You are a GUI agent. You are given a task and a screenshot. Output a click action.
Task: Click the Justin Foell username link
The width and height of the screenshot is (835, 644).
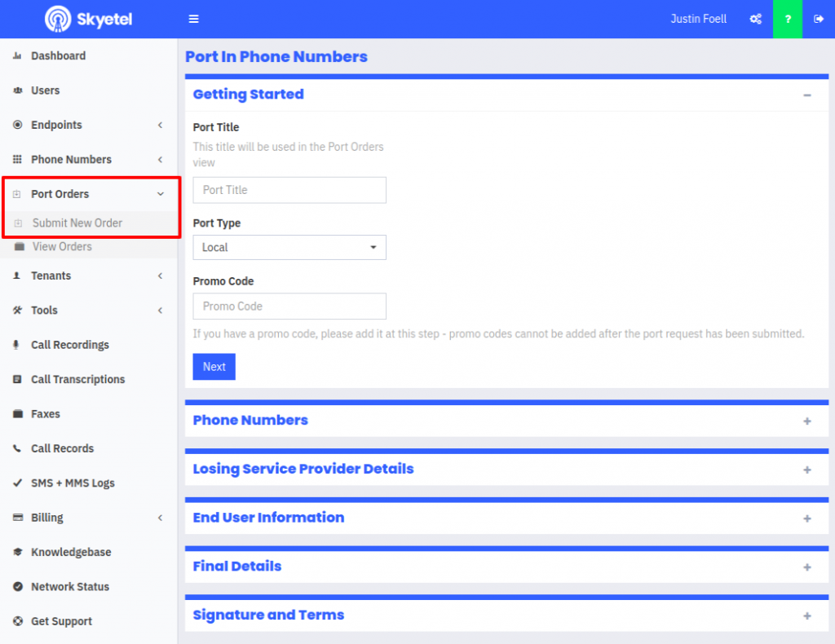click(698, 20)
